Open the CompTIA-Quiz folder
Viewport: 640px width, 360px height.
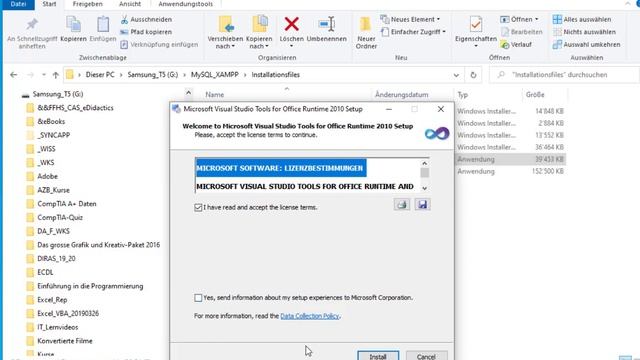click(x=60, y=217)
